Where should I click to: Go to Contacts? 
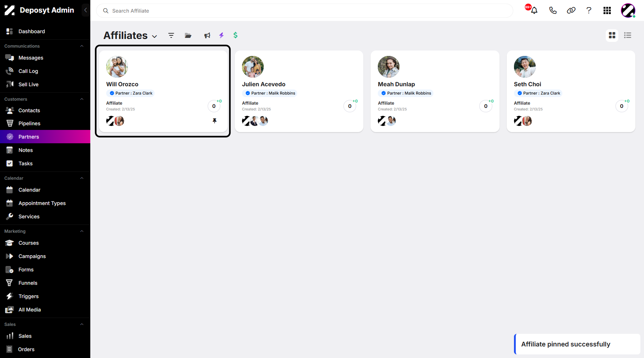coord(45,110)
